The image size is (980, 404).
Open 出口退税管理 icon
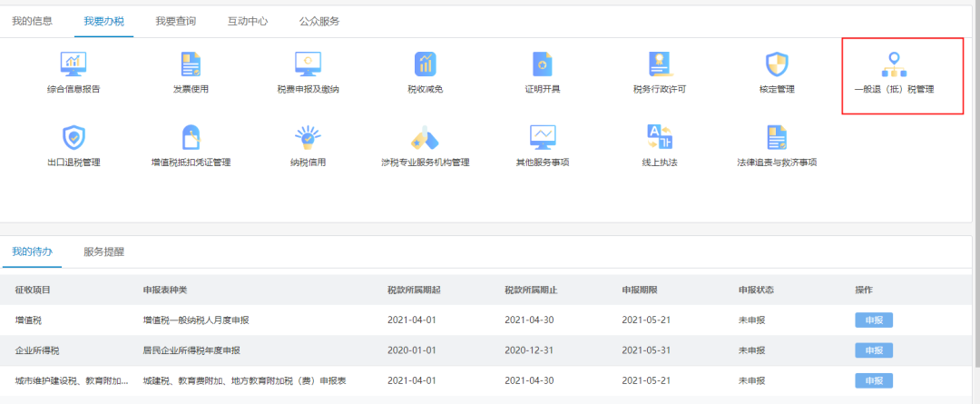pyautogui.click(x=73, y=138)
